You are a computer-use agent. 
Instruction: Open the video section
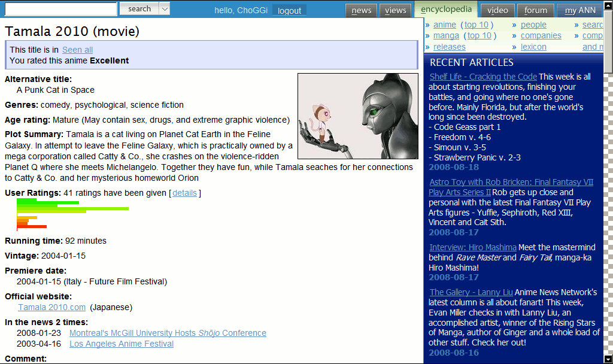tap(497, 10)
